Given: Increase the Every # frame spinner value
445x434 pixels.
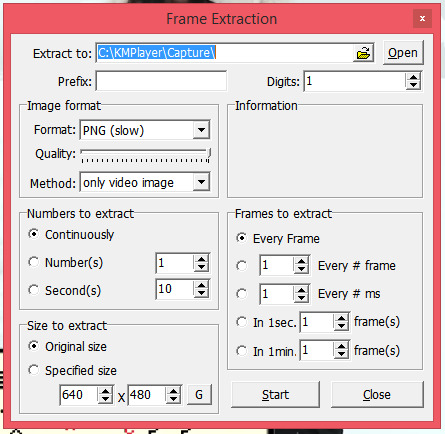Looking at the screenshot, I should tap(301, 261).
